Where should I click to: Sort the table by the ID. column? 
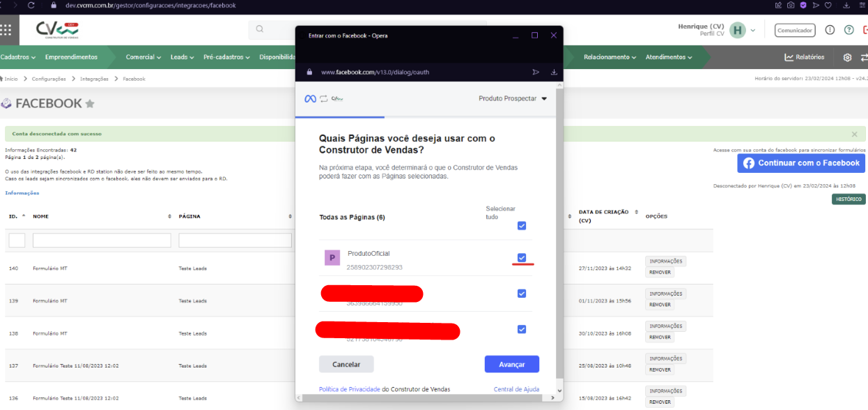coord(17,216)
